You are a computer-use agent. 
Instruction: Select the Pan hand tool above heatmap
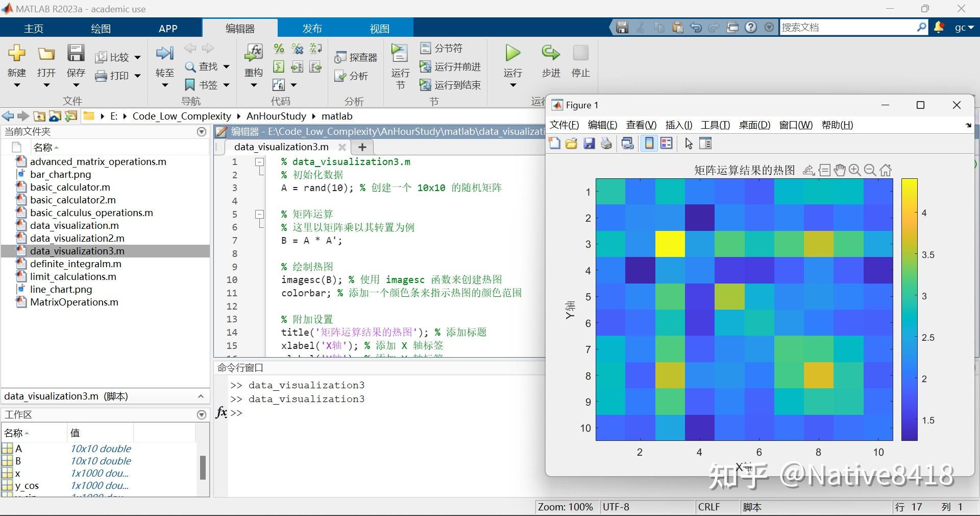tap(840, 170)
